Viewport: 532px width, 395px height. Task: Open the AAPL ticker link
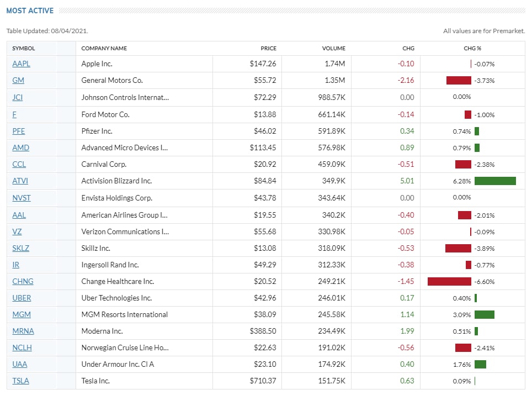click(x=21, y=64)
